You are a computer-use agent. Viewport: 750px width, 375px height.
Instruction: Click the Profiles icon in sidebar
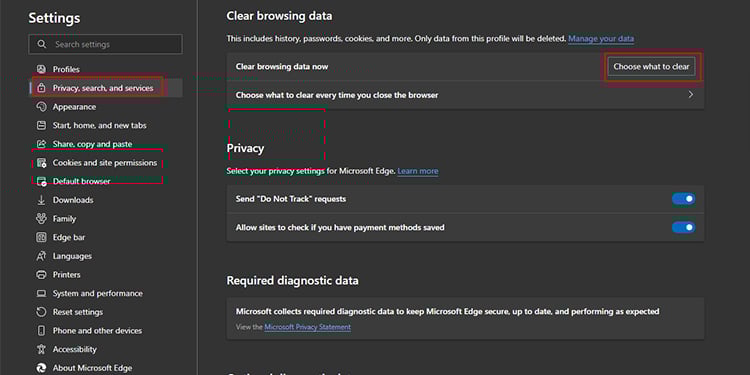pos(42,69)
